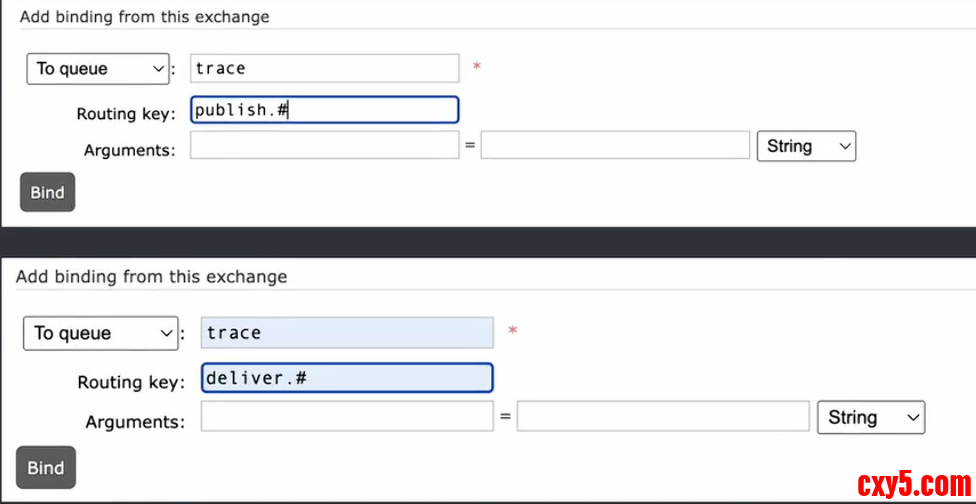
Task: Focus the routing key field containing publish.#
Action: click(x=324, y=110)
